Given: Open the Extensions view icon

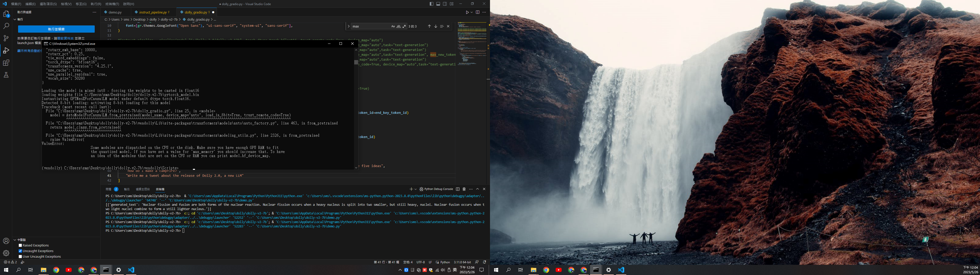Looking at the screenshot, I should tap(6, 63).
